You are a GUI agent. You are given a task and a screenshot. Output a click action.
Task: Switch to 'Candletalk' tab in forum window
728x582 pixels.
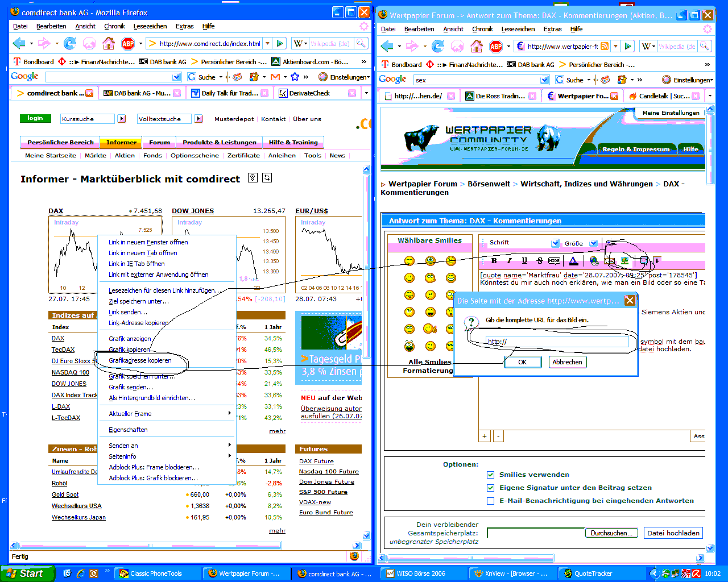[x=663, y=96]
